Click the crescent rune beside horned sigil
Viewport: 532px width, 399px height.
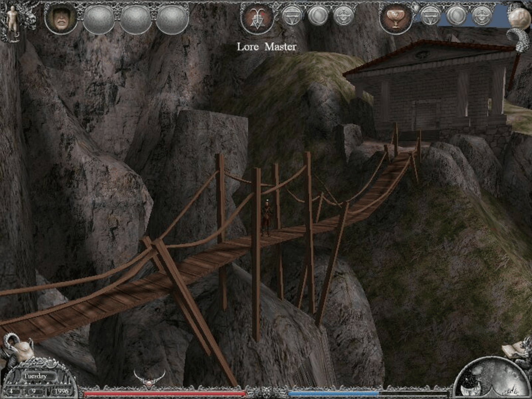[x=318, y=16]
